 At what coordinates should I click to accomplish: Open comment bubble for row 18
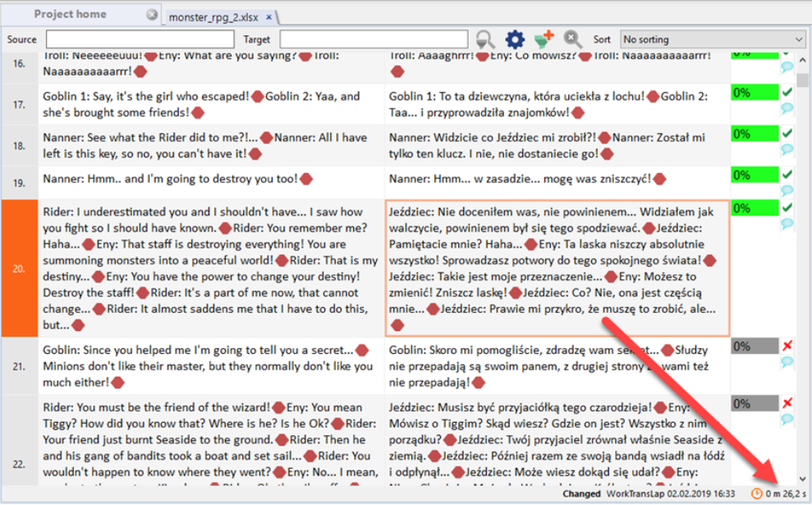787,149
